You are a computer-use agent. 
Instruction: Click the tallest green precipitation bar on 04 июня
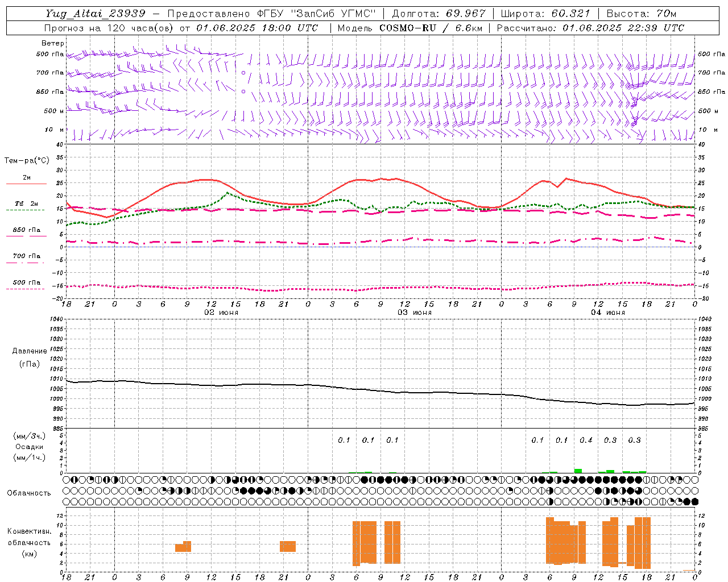[x=578, y=471]
